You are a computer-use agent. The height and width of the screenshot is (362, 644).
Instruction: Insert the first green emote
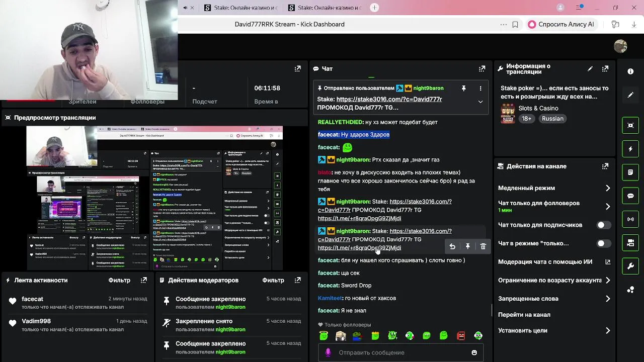pos(324,335)
